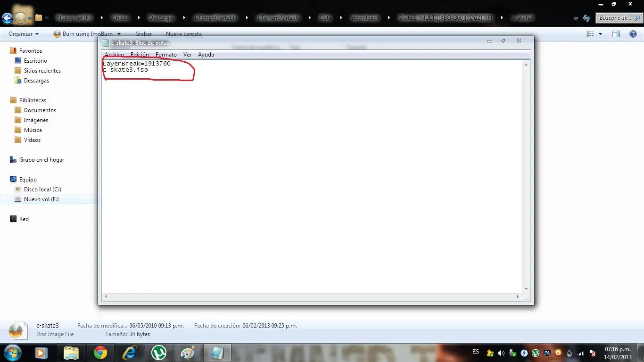Expand the address bar history dropdown
This screenshot has width=644, height=362.
click(x=576, y=18)
